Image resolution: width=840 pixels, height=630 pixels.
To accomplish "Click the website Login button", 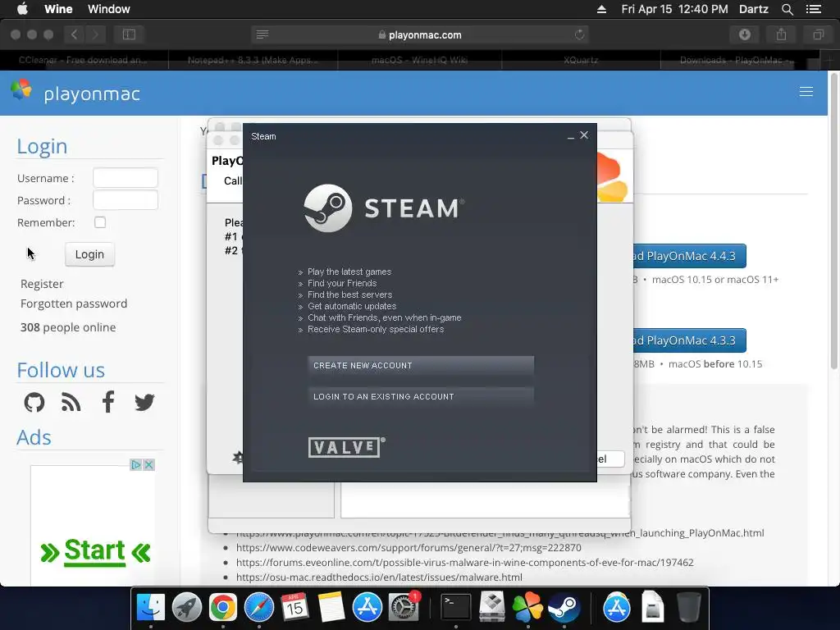I will coord(89,254).
